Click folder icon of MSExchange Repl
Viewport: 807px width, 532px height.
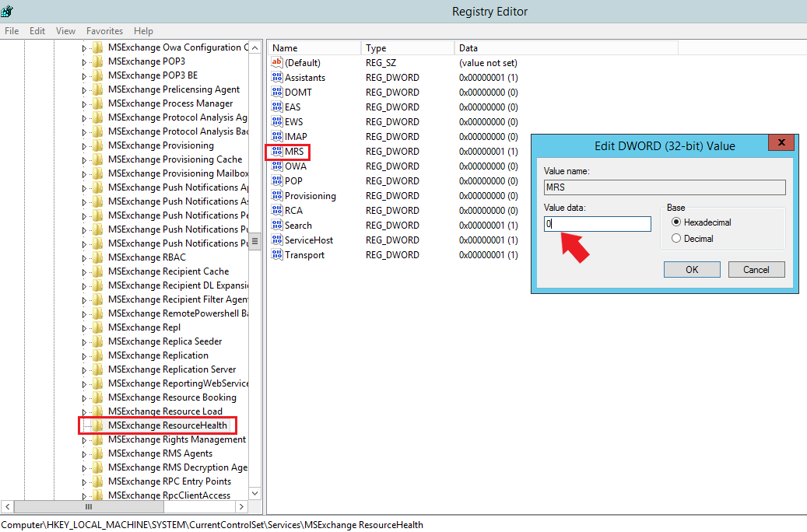point(97,327)
